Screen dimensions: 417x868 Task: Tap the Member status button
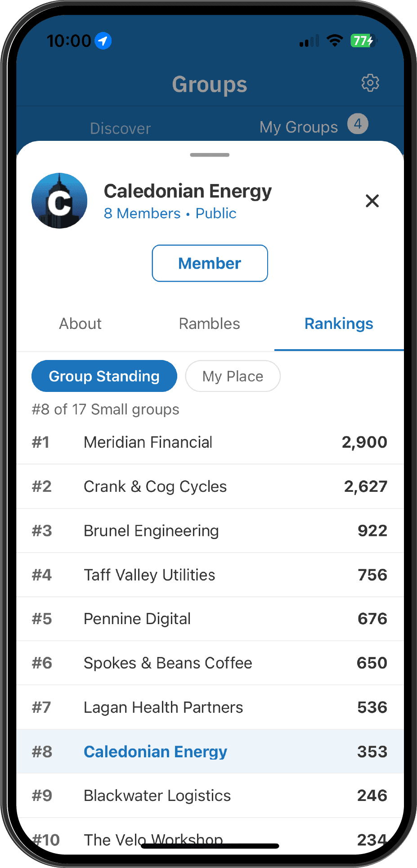click(x=210, y=263)
